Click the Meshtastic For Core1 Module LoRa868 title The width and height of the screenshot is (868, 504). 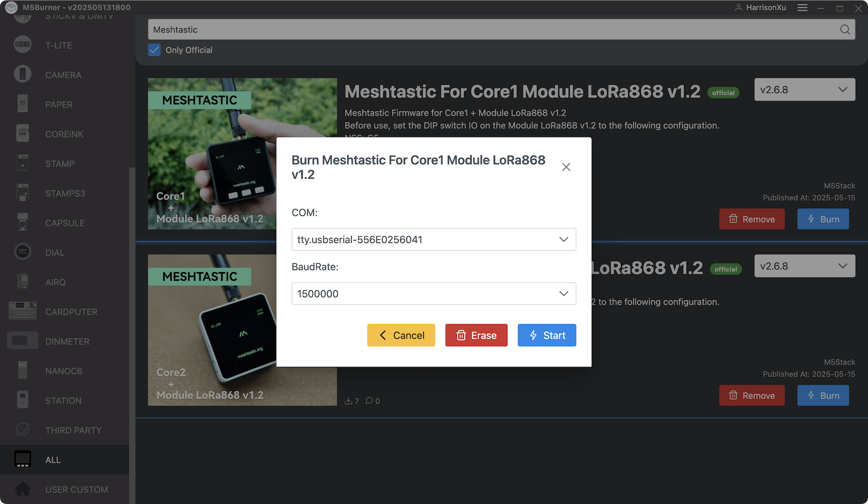tap(522, 91)
